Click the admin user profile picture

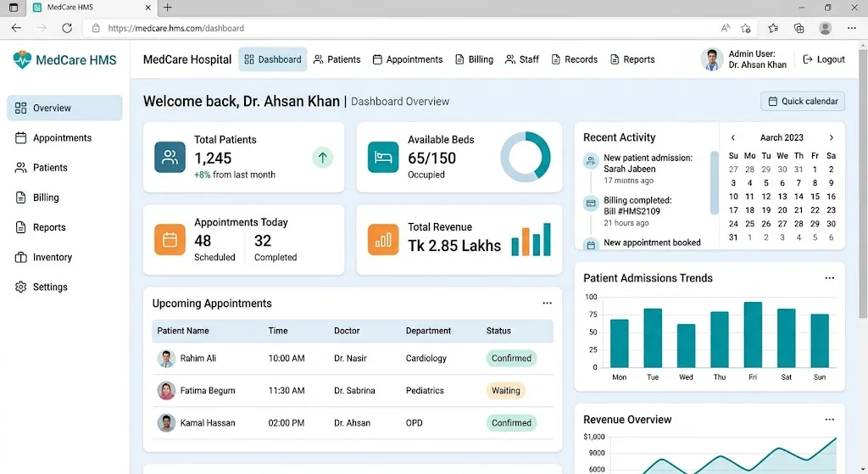(x=712, y=59)
